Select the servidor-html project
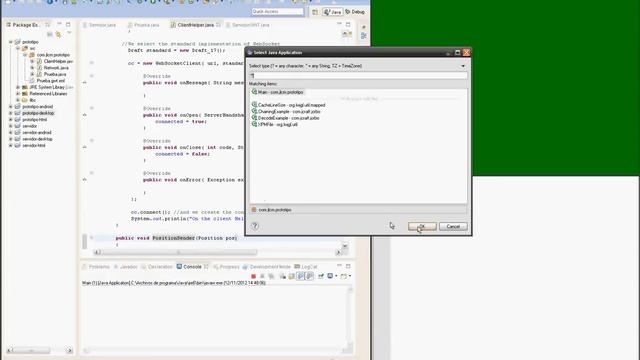The width and height of the screenshot is (640, 360). [31, 146]
